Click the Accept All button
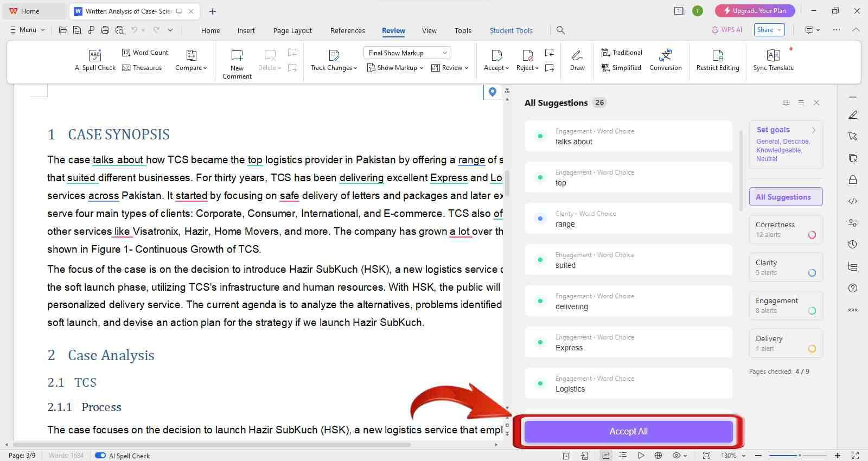The width and height of the screenshot is (868, 461). click(628, 431)
